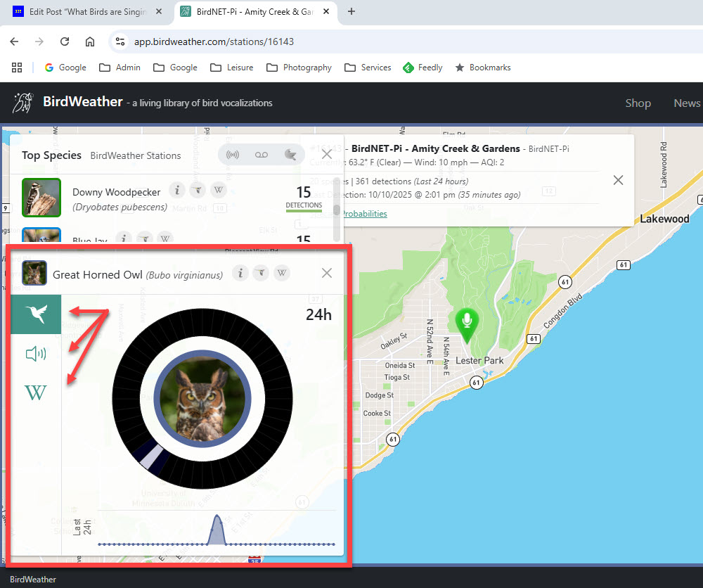
Task: Expand the Photography bookmarks folder
Action: pos(299,68)
